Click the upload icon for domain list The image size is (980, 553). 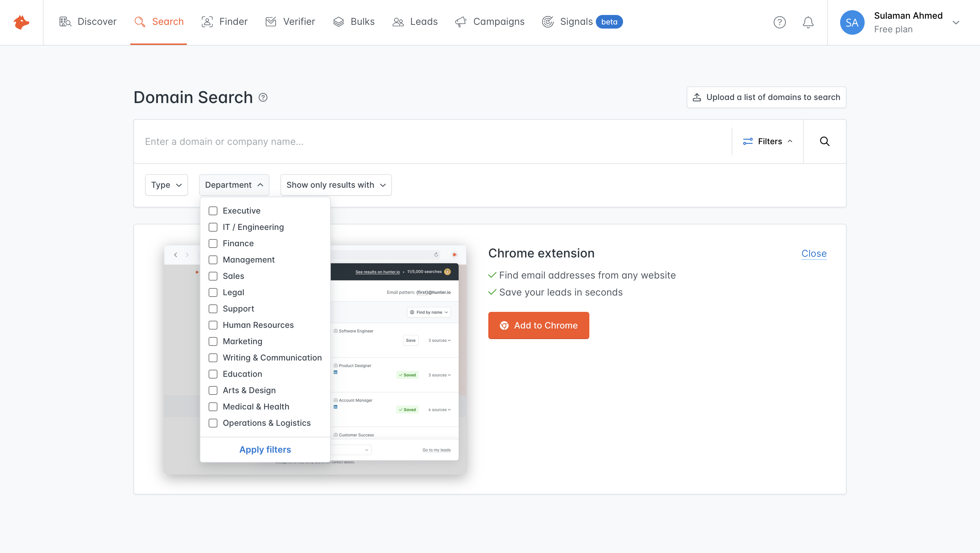(x=697, y=97)
